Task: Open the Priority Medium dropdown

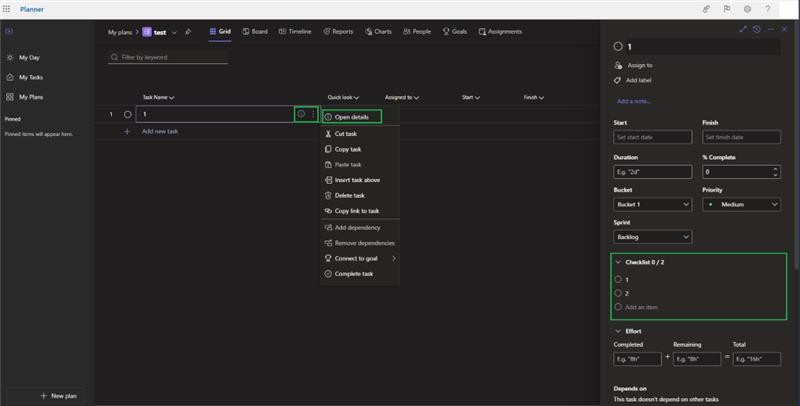Action: [x=741, y=205]
